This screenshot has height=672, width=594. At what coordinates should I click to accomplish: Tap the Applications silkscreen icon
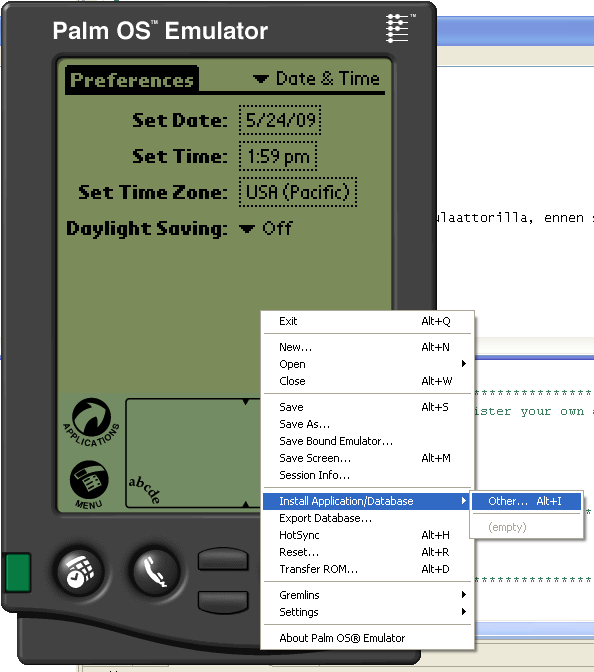click(91, 422)
